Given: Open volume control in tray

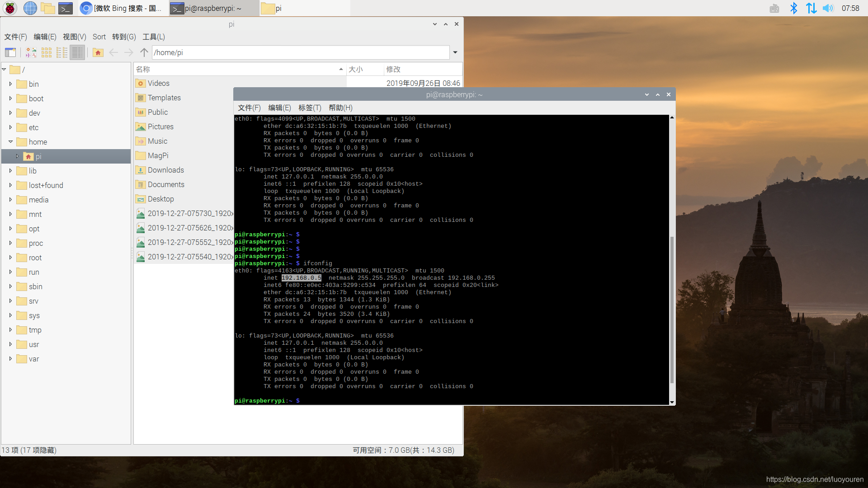Looking at the screenshot, I should (x=828, y=8).
